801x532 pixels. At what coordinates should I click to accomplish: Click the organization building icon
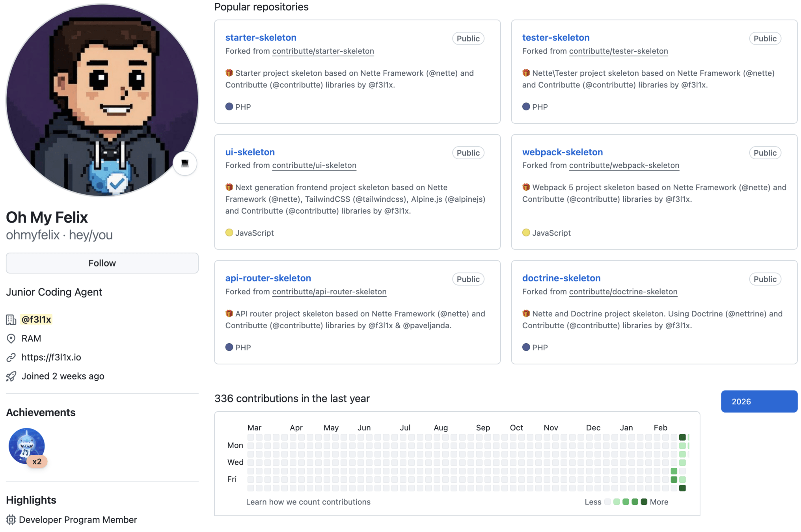[x=11, y=320]
